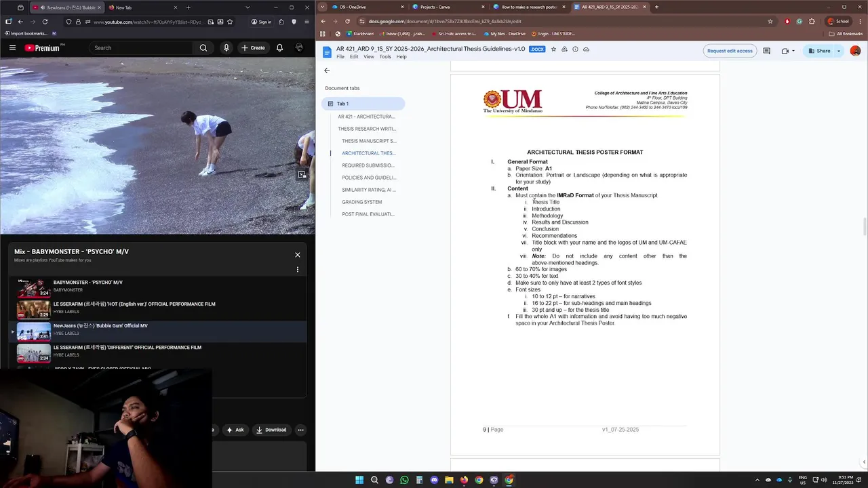
Task: Click Sign in button in Firefox toolbar
Action: (x=260, y=22)
